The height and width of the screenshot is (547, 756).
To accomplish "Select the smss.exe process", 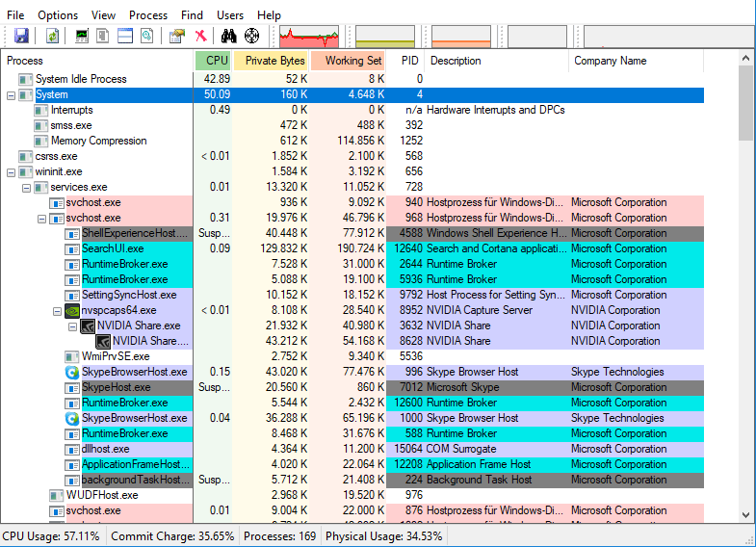I will [352, 125].
